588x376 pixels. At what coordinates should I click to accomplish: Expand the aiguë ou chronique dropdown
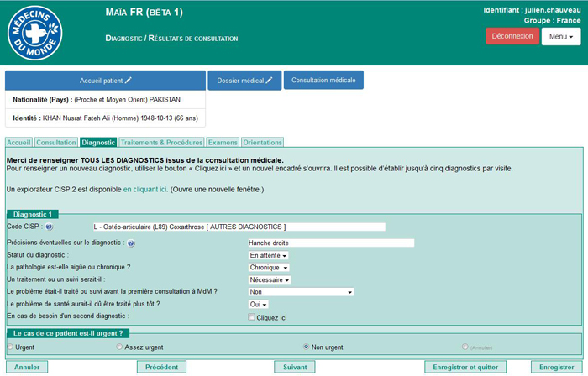click(x=268, y=268)
